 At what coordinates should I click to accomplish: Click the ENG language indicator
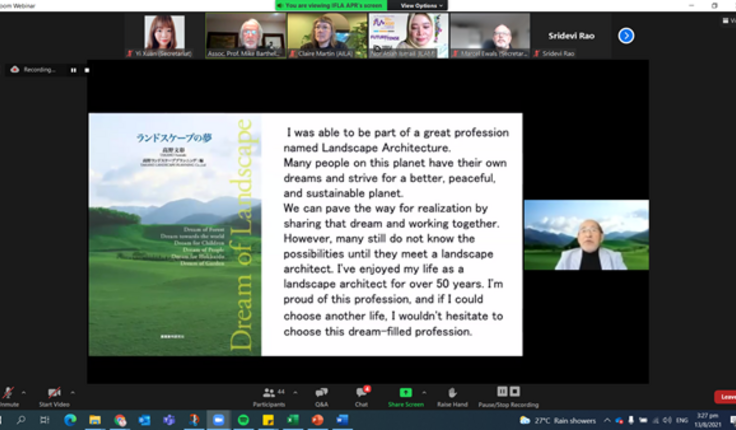click(682, 421)
